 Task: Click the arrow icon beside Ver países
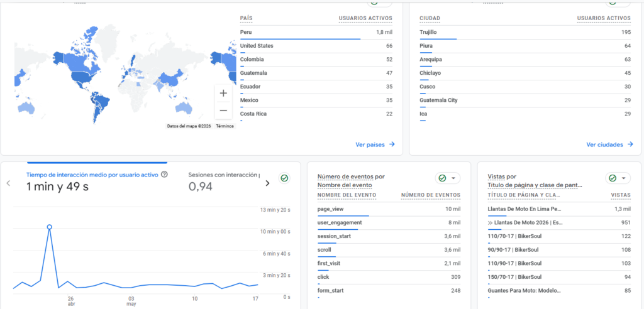coord(392,144)
